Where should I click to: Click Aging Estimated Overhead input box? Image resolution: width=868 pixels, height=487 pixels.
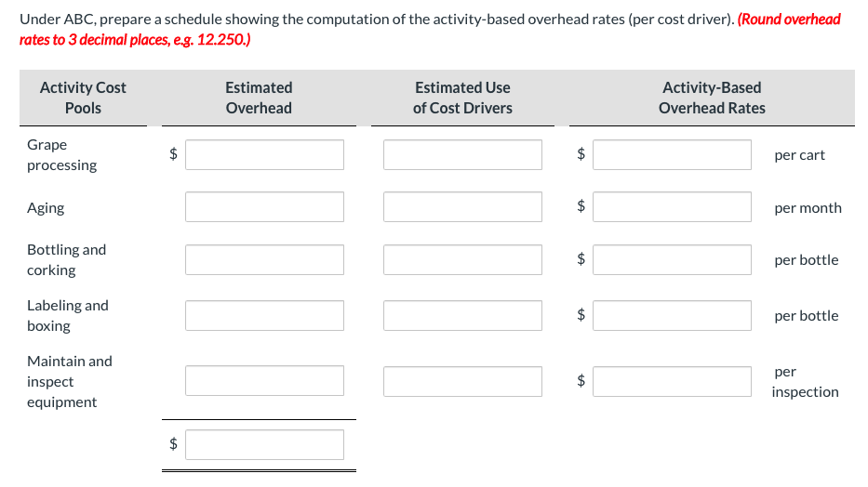(264, 207)
